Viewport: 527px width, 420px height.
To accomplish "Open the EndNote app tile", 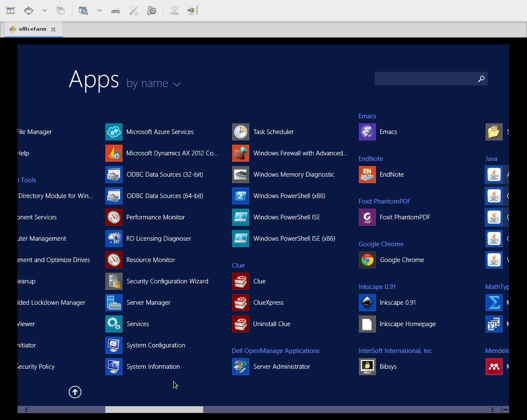I will pos(381,175).
